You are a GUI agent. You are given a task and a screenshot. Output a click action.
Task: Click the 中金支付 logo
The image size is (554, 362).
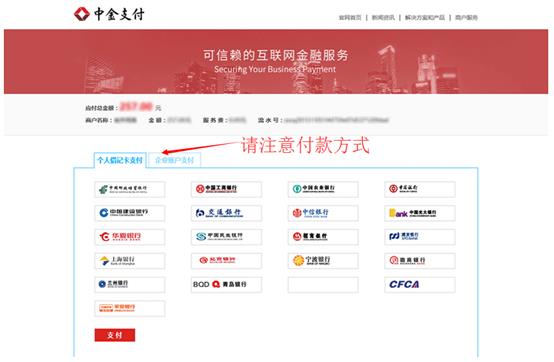click(109, 14)
